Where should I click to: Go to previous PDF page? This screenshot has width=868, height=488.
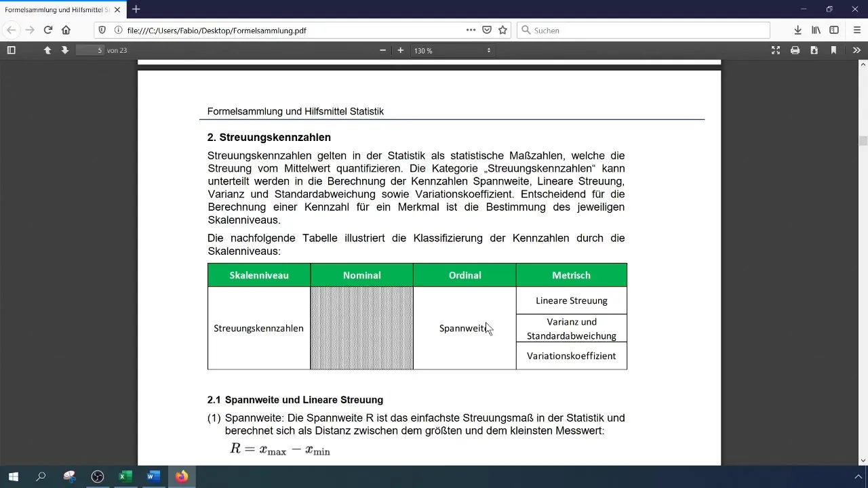(47, 50)
